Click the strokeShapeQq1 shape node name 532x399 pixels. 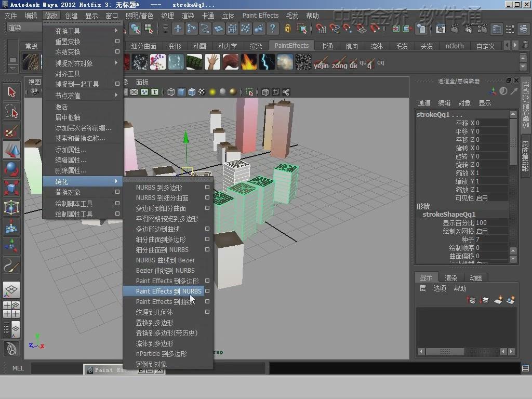(x=449, y=215)
